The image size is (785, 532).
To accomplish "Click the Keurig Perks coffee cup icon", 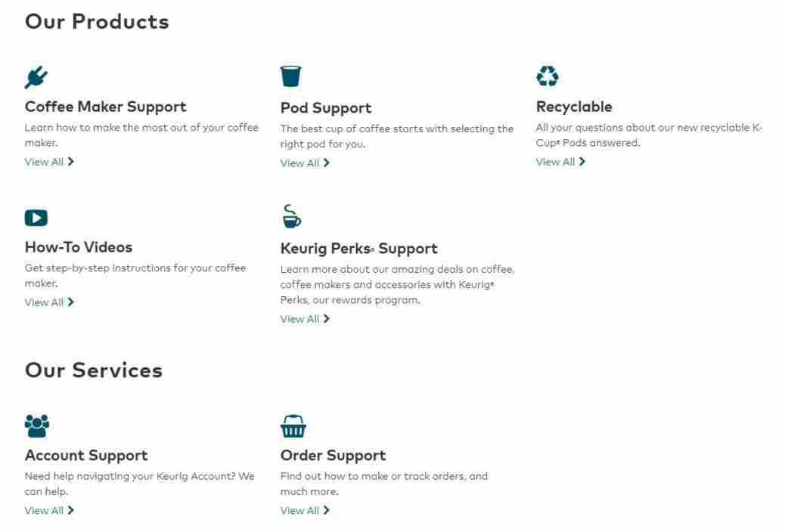I will (290, 217).
